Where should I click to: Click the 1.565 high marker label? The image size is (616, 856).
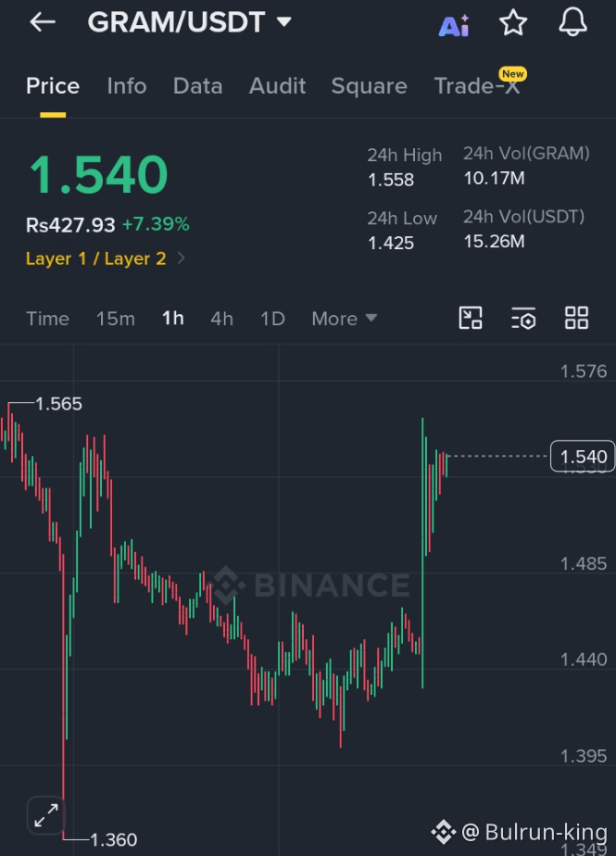(58, 404)
